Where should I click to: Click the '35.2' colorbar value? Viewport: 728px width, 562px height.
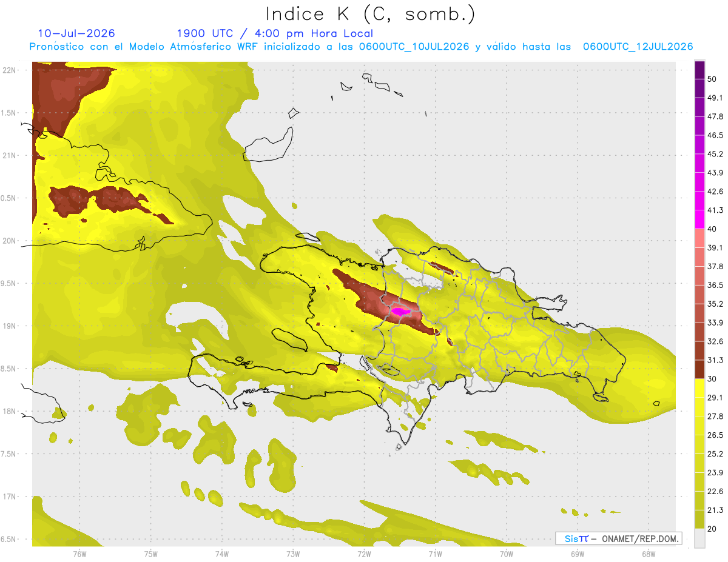715,304
